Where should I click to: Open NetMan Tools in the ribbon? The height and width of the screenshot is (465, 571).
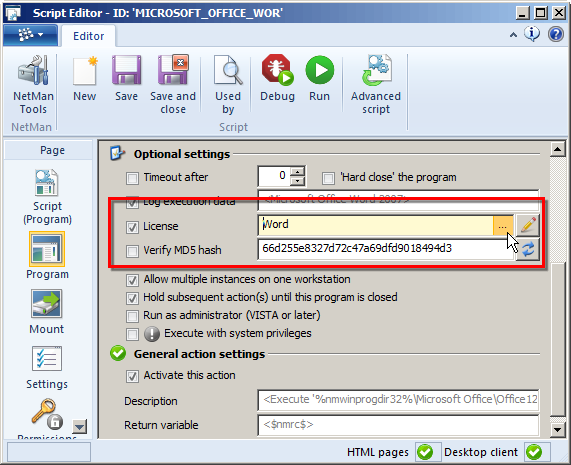point(33,84)
